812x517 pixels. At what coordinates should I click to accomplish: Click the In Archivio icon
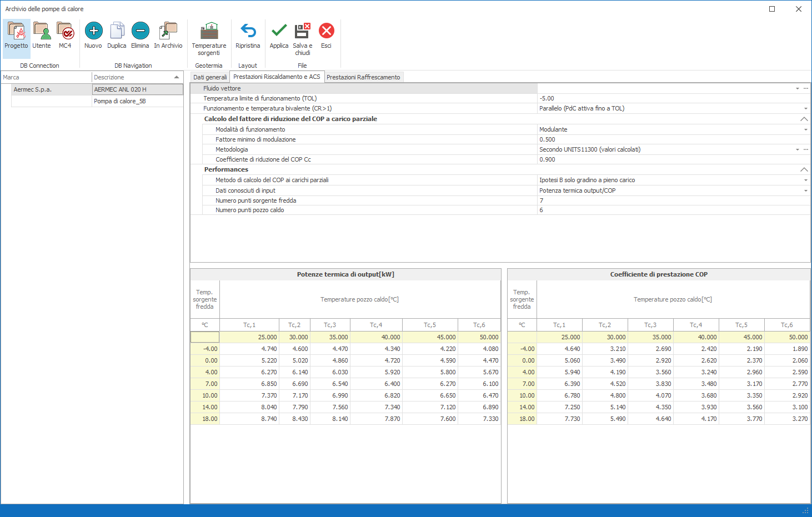168,35
